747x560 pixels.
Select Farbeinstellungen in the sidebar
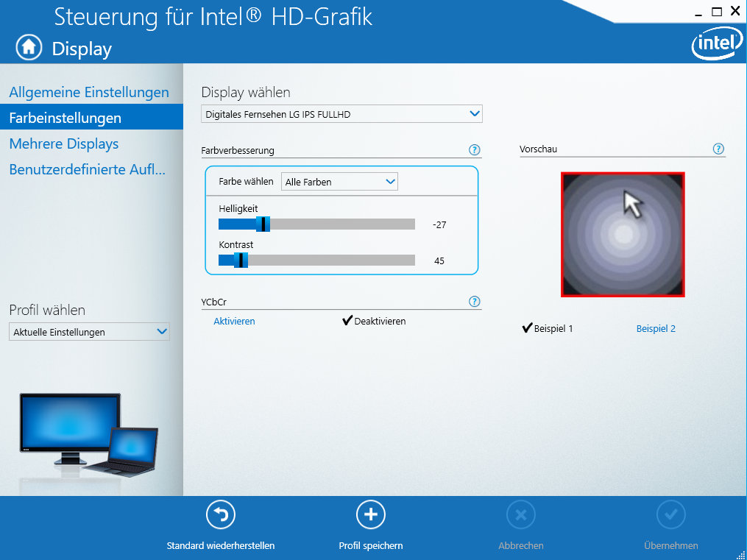[x=91, y=117]
